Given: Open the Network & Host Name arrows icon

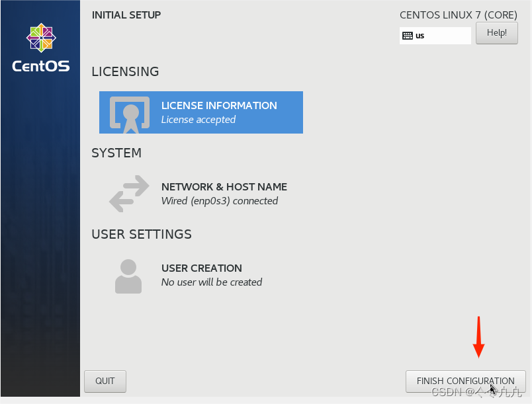Looking at the screenshot, I should click(x=129, y=194).
